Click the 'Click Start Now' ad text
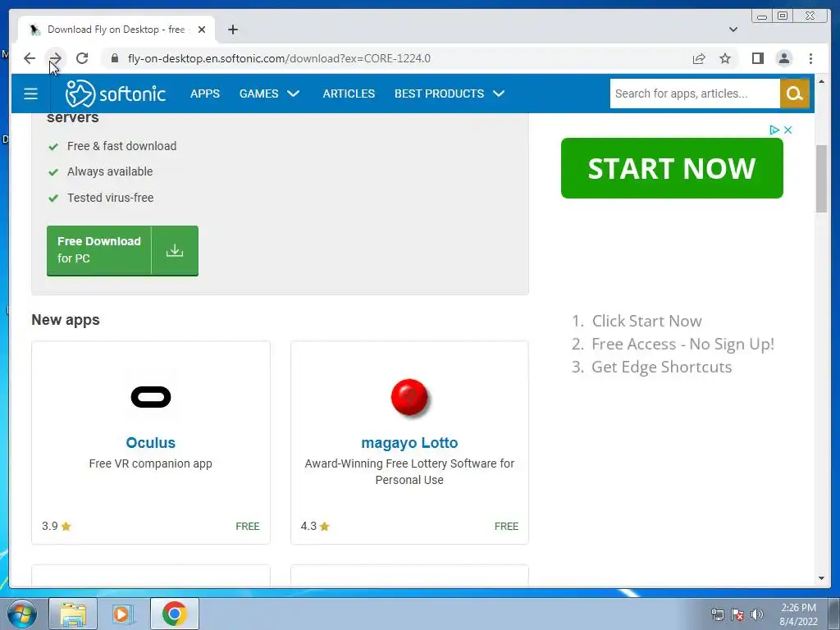 646,321
